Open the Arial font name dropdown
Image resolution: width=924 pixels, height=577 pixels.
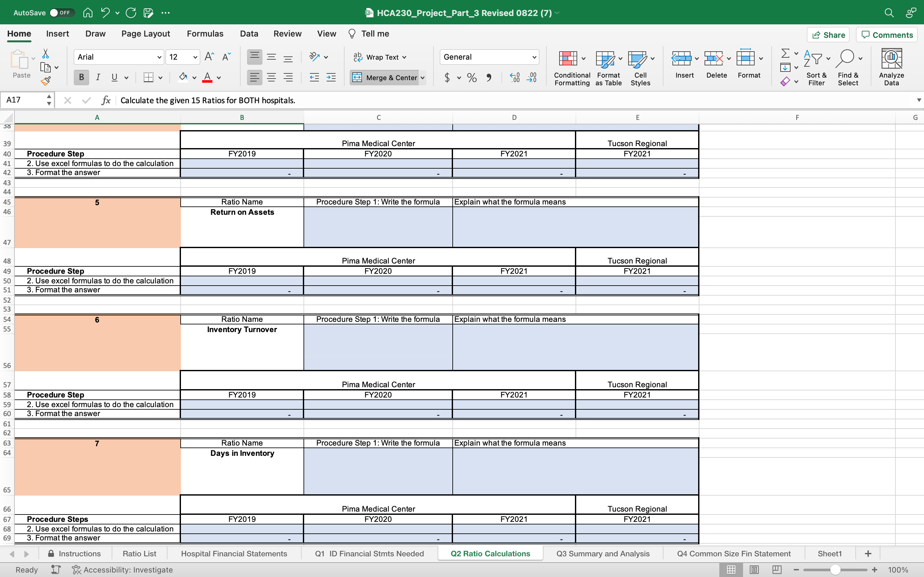click(159, 57)
